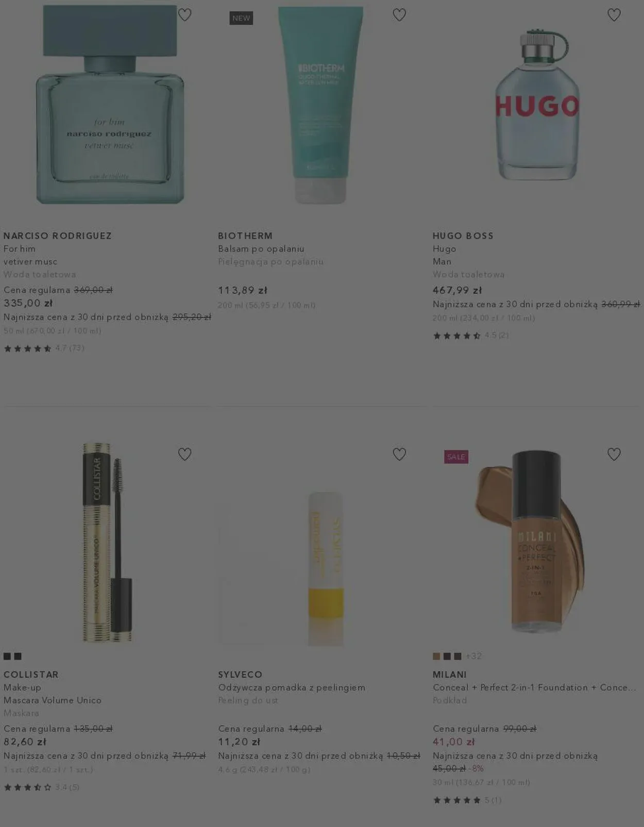Viewport: 644px width, 827px height.
Task: View the Collistar mascara product image
Action: click(x=108, y=543)
